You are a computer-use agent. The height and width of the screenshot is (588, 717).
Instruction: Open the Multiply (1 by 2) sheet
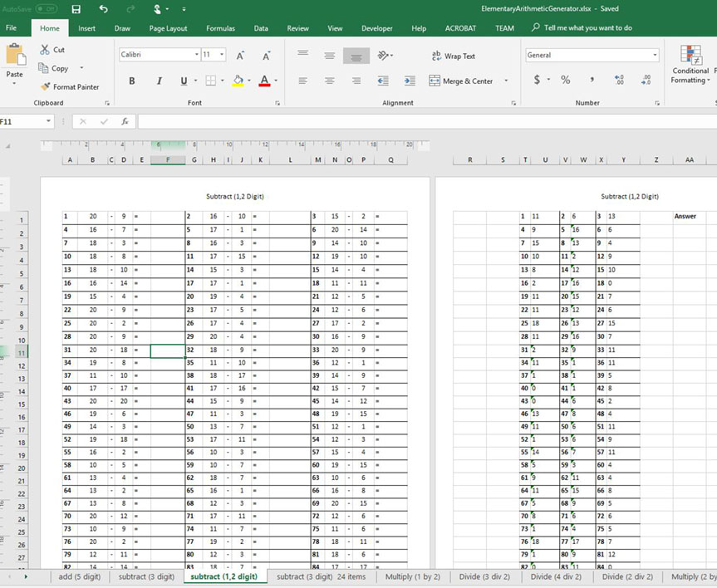pyautogui.click(x=412, y=576)
